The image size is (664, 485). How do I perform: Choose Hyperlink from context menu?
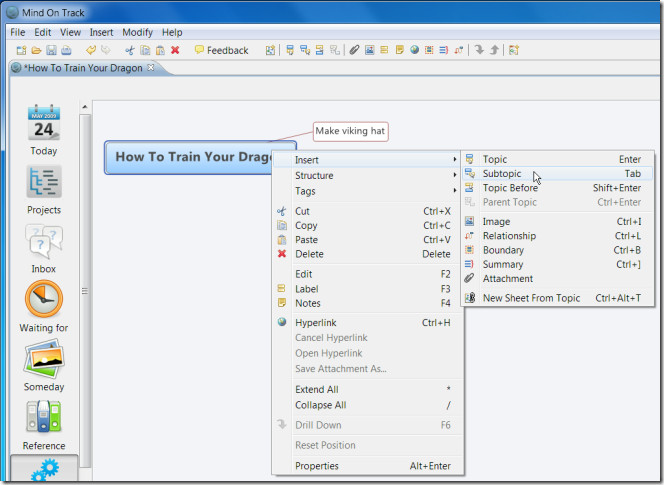pos(367,323)
